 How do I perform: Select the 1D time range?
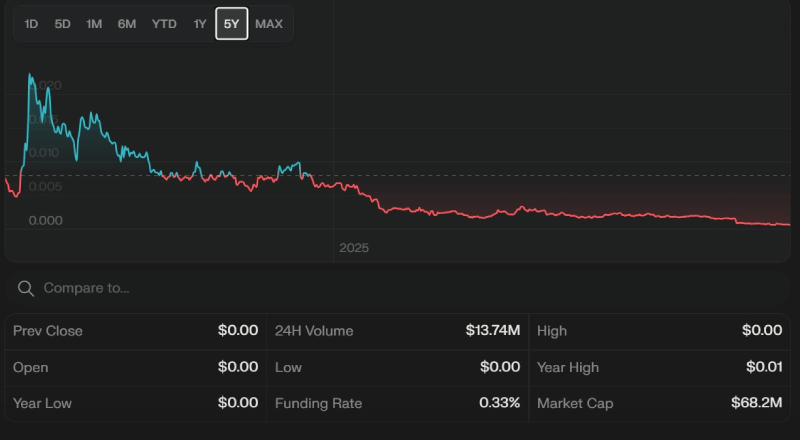coord(31,24)
